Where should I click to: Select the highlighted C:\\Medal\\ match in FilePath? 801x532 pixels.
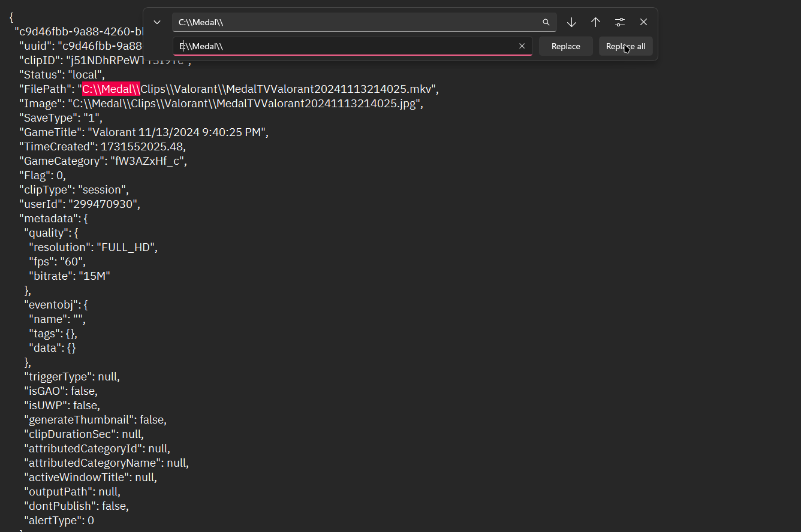coord(110,89)
